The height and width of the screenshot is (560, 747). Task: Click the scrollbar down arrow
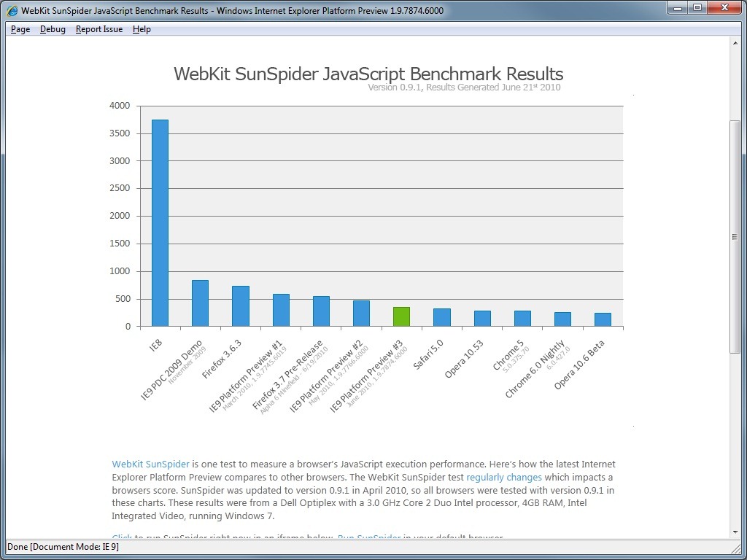pos(735,532)
